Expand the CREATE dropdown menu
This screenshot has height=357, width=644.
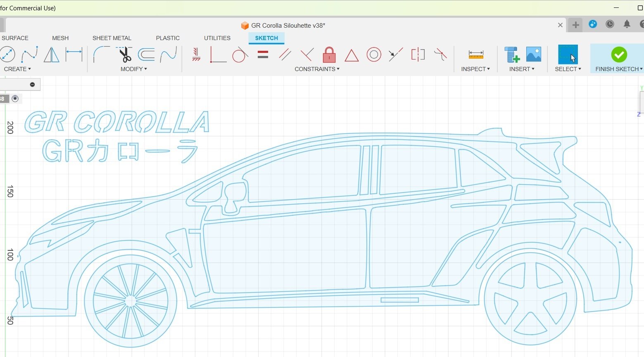tap(17, 69)
